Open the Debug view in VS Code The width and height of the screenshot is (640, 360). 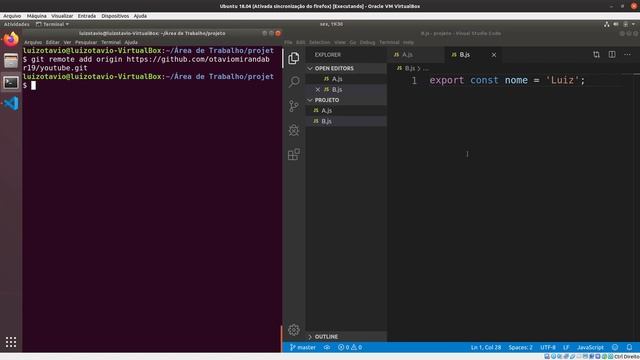tap(293, 130)
